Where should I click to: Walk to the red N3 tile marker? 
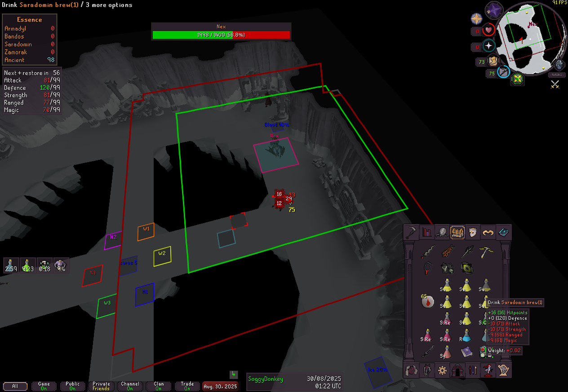point(92,276)
